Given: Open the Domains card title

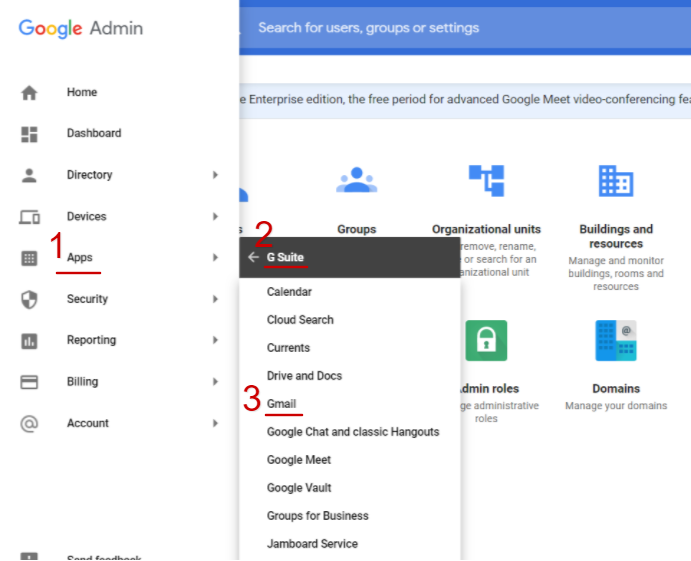Looking at the screenshot, I should click(616, 389).
